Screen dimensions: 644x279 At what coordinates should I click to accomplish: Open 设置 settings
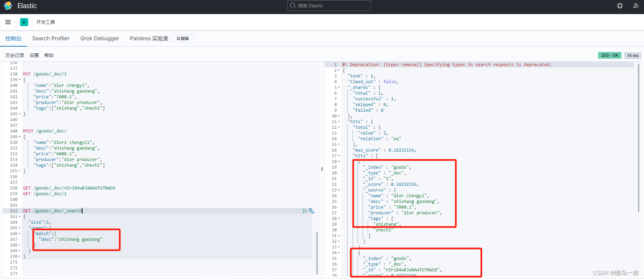[34, 55]
